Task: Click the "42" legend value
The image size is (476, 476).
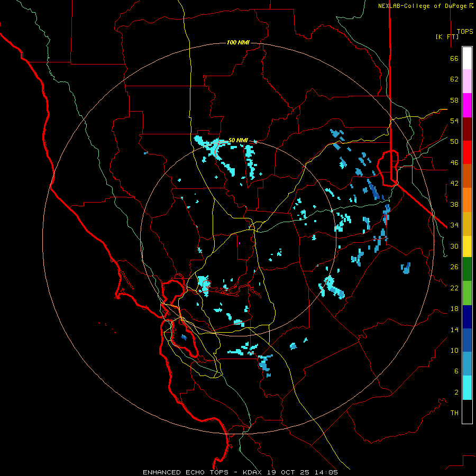Action: point(454,184)
